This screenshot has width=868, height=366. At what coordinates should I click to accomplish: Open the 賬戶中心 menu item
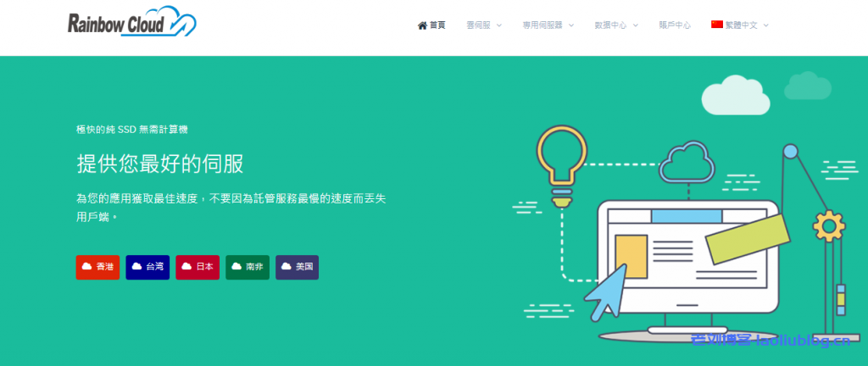[x=675, y=25]
